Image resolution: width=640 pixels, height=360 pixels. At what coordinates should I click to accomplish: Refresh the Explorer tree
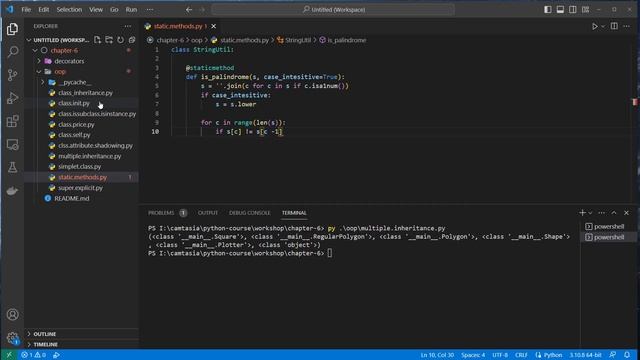point(120,40)
